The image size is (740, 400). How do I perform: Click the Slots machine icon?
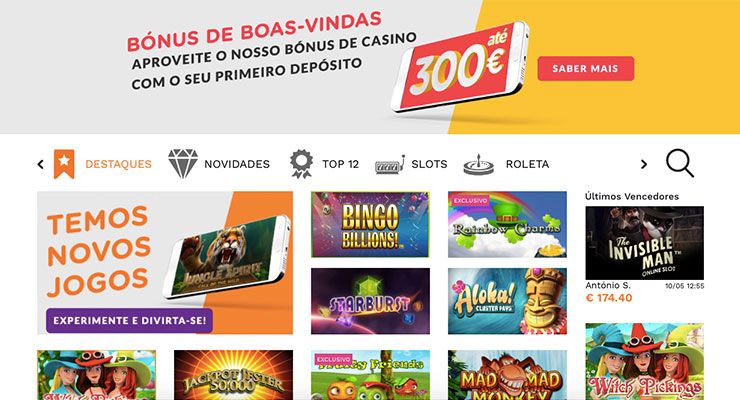(x=390, y=165)
